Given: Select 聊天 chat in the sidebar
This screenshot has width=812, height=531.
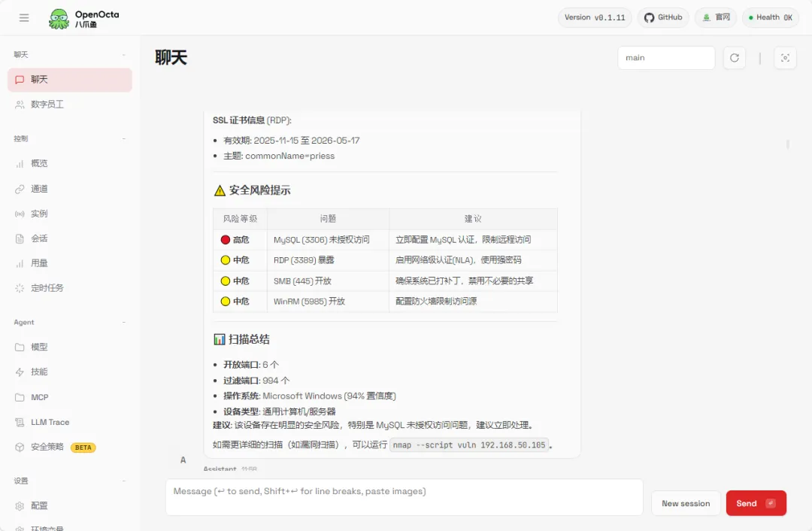Looking at the screenshot, I should coord(70,80).
